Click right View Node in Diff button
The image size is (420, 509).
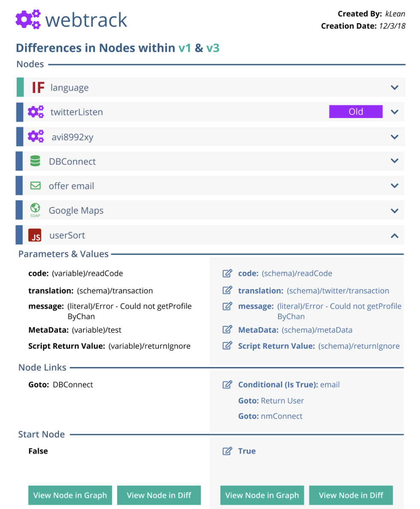[351, 495]
